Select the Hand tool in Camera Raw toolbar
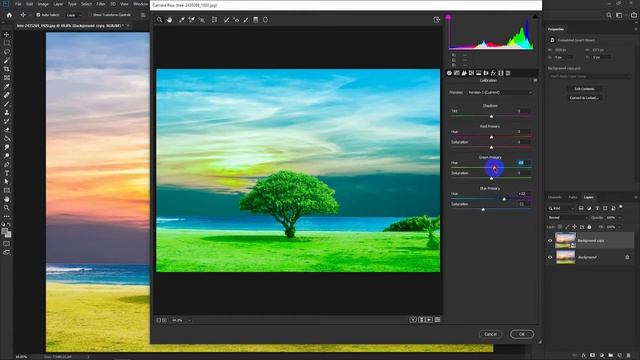 [x=169, y=20]
